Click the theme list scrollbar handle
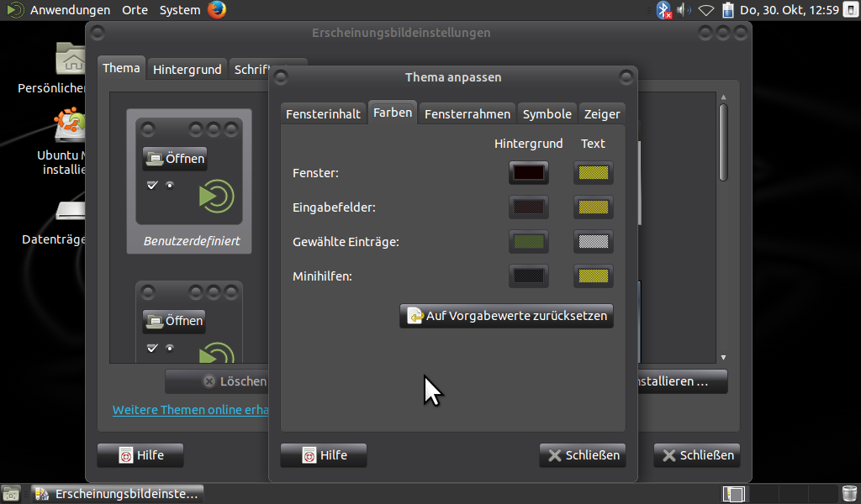Screen dimensions: 861x504 coord(723,142)
